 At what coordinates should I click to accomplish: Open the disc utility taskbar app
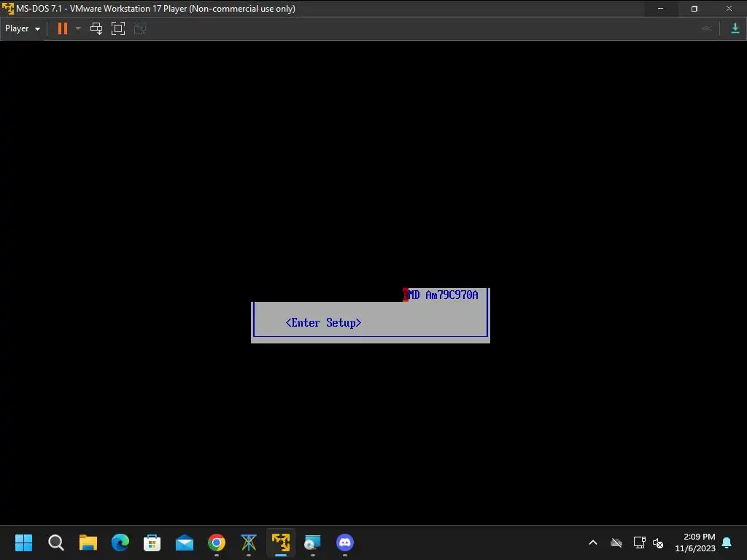312,542
